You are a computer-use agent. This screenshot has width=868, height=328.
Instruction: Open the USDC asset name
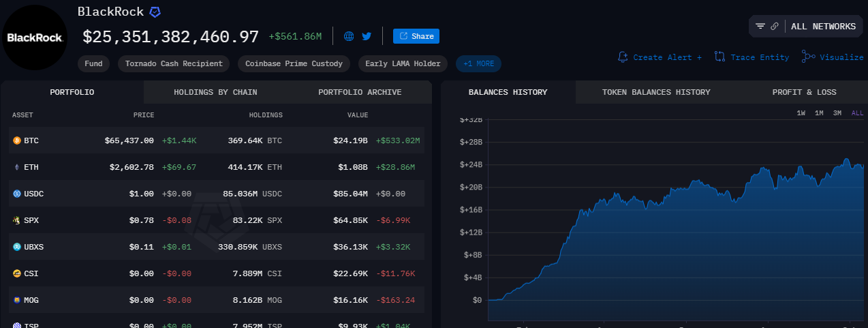(33, 194)
